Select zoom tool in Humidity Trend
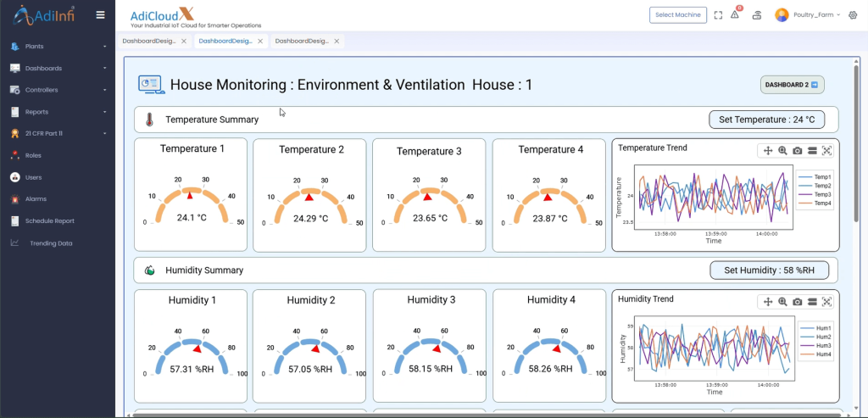The height and width of the screenshot is (418, 868). click(x=782, y=302)
